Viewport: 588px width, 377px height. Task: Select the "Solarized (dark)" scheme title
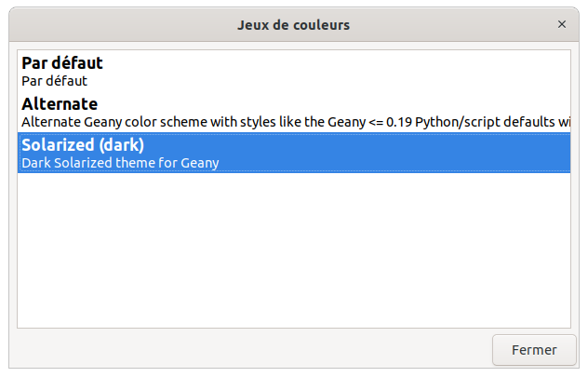(83, 145)
